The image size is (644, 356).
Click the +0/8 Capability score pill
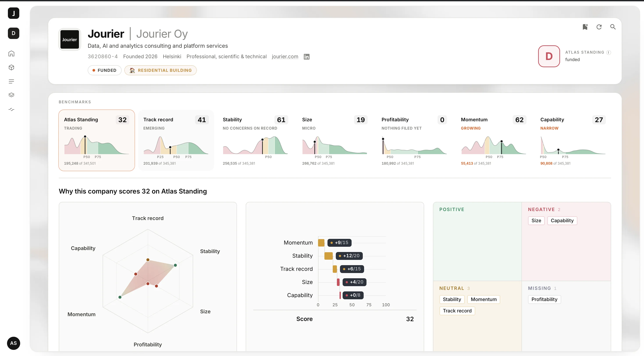click(353, 295)
